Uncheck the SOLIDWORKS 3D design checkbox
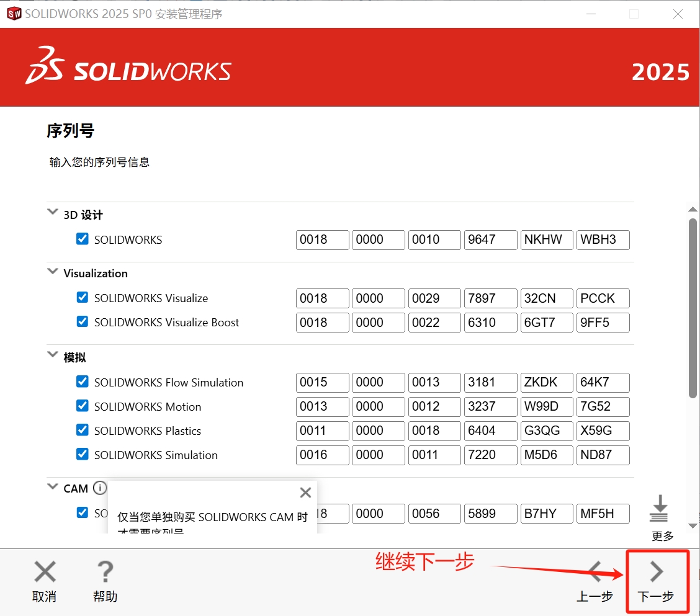The image size is (700, 616). 82,239
